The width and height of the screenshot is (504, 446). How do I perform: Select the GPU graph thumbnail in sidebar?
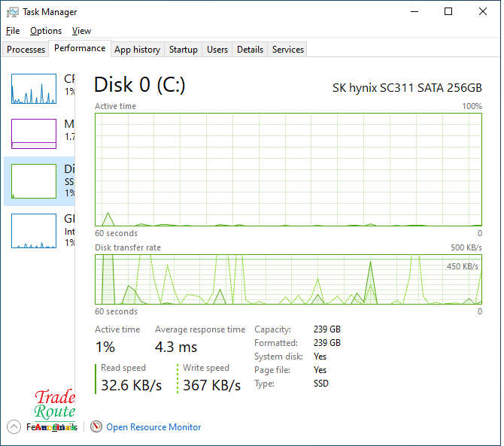(x=34, y=231)
